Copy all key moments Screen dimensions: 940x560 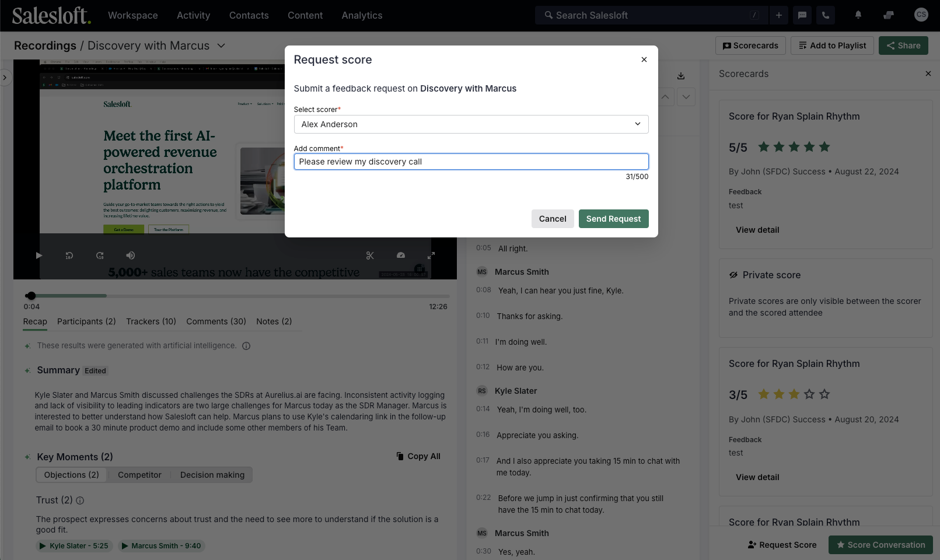[x=418, y=456]
